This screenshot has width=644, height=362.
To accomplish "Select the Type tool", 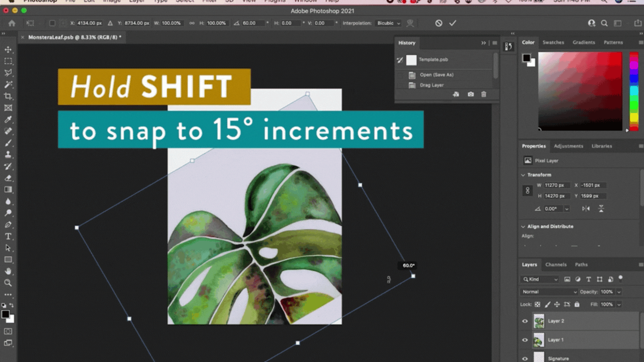I will (8, 236).
